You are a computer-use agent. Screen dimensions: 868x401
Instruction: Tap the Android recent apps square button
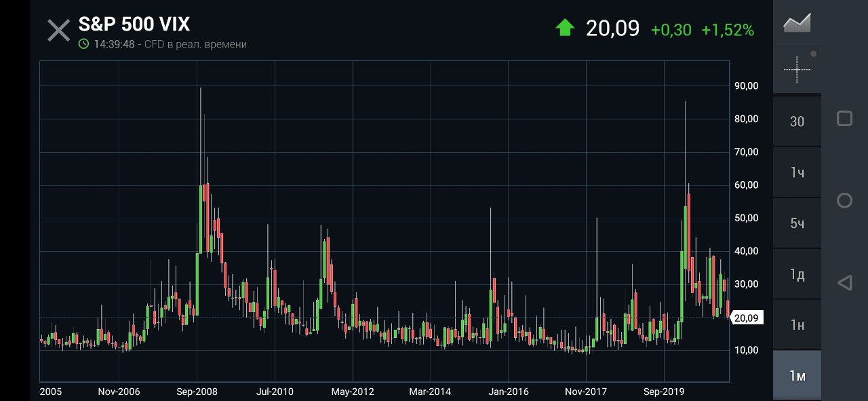844,119
